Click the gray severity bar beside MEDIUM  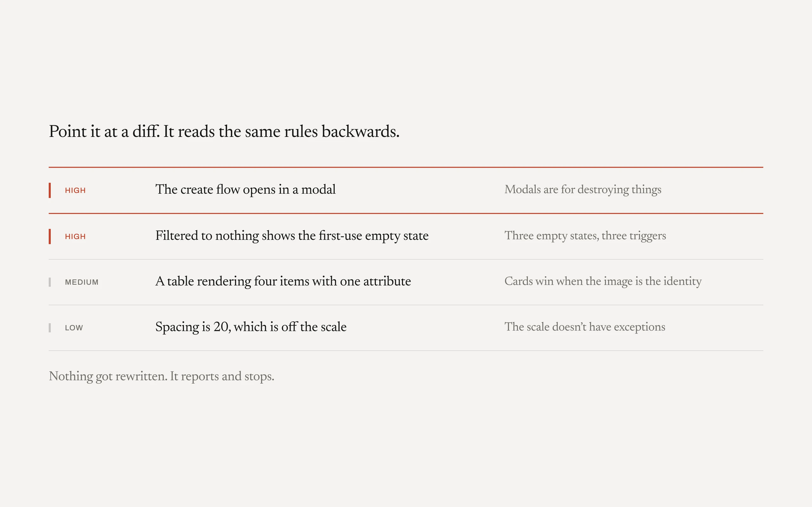50,282
